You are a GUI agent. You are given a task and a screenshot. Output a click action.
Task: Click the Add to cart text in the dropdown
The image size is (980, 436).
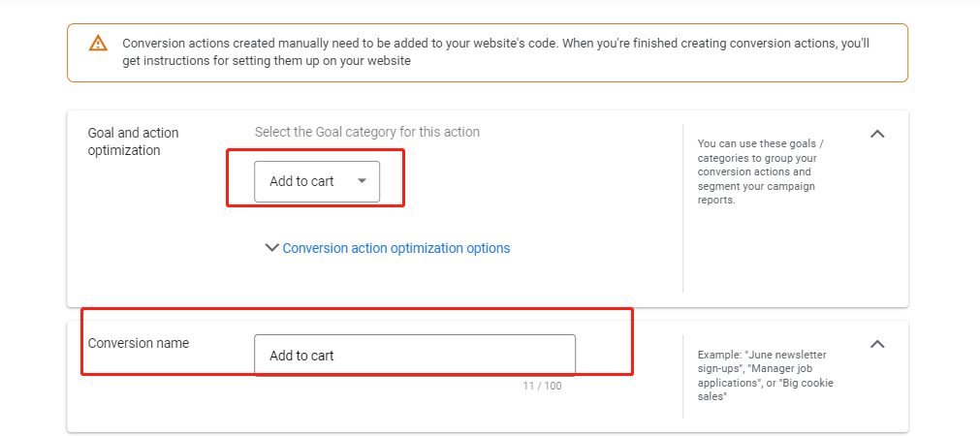coord(301,181)
